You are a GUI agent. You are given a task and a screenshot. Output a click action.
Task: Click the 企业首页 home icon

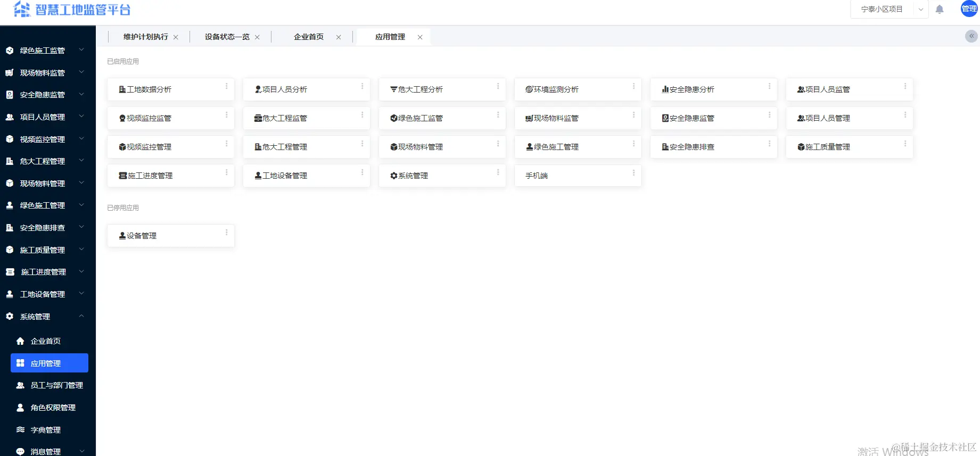20,341
